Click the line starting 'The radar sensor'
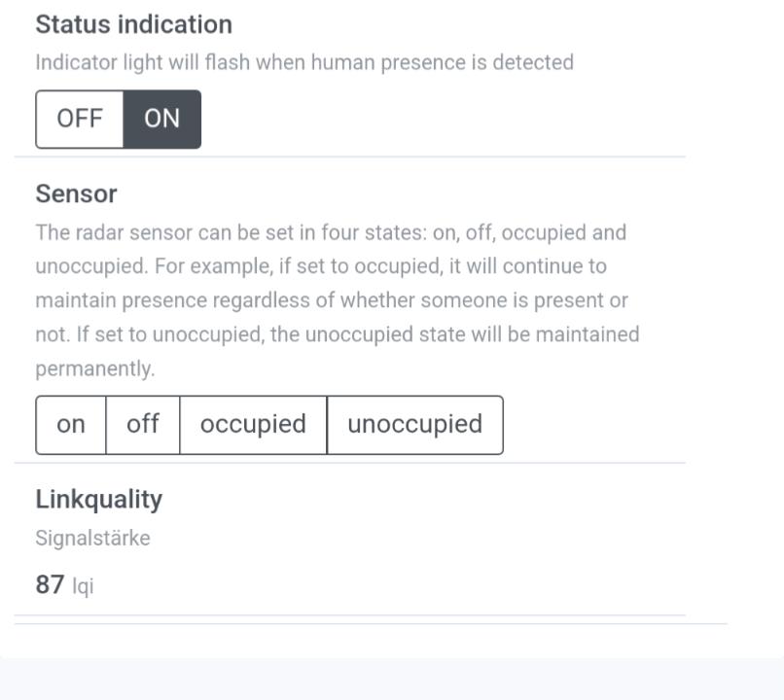784x700 pixels. pos(331,233)
